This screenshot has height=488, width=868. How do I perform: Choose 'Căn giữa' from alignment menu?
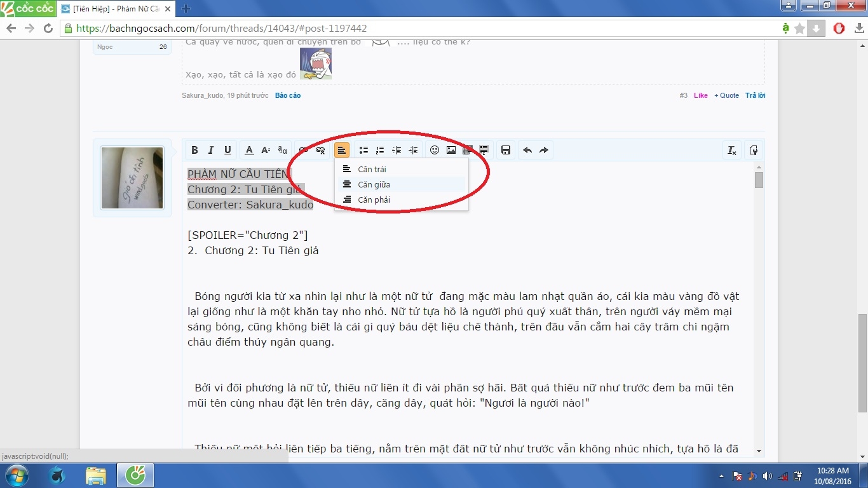point(374,184)
